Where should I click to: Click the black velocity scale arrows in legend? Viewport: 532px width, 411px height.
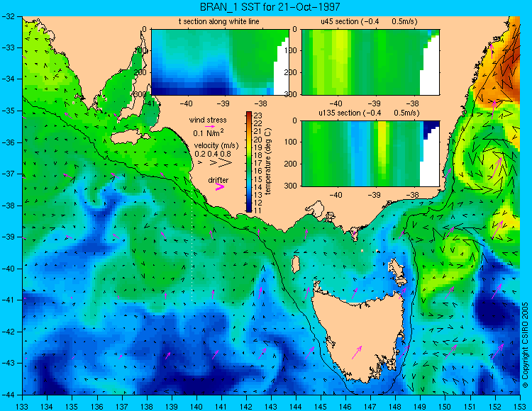[216, 163]
